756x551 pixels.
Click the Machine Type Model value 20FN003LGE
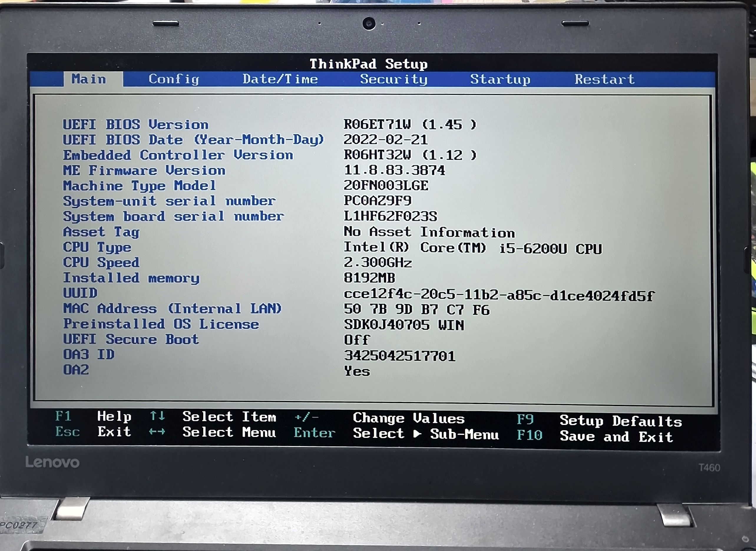coord(386,185)
